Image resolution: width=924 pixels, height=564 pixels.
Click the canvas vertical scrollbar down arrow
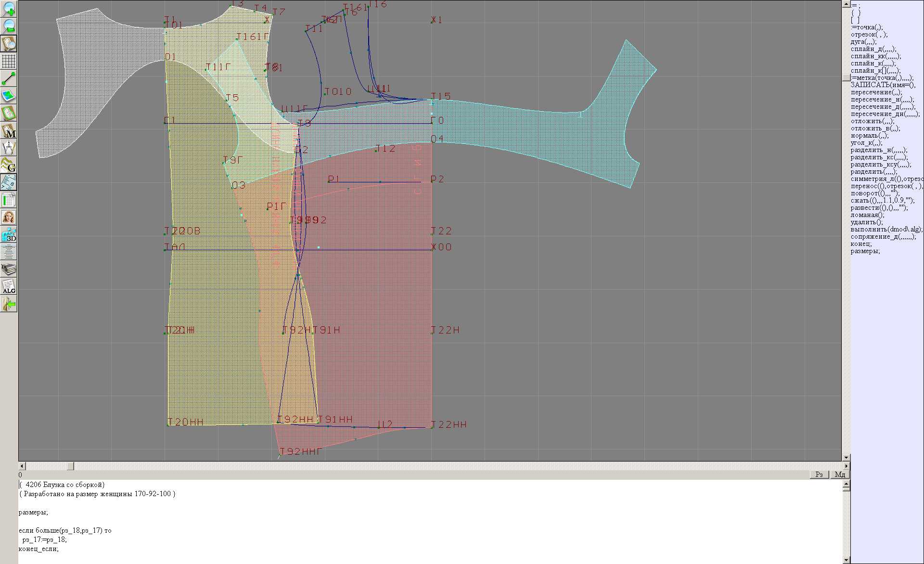[x=846, y=457]
